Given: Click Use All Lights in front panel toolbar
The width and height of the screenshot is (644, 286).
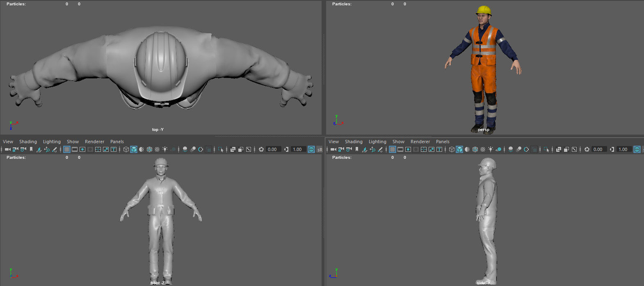Looking at the screenshot, I should 165,149.
